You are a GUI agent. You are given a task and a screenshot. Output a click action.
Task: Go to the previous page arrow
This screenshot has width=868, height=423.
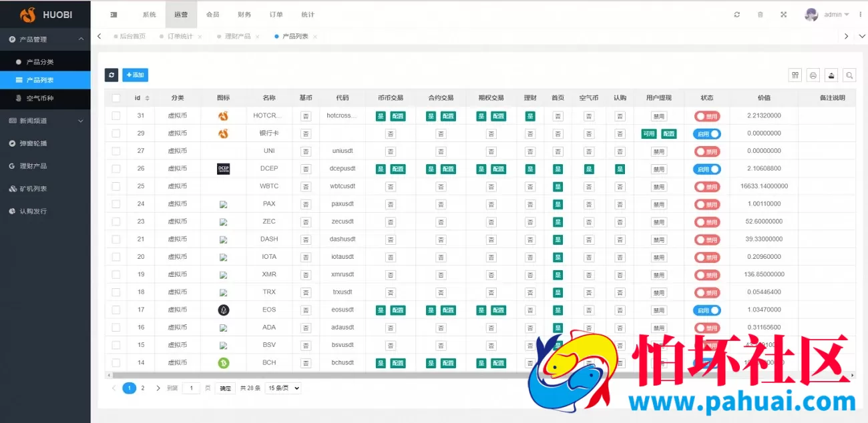pos(114,388)
